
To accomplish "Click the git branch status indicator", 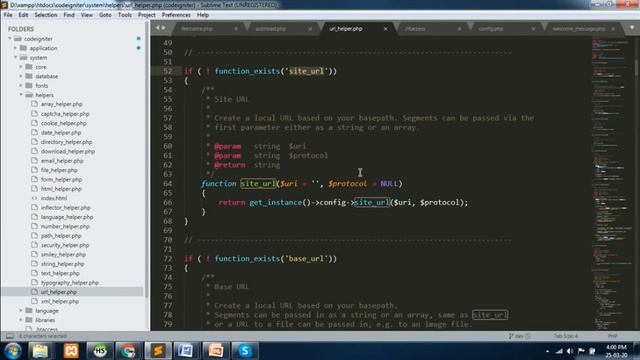I will tap(519, 336).
